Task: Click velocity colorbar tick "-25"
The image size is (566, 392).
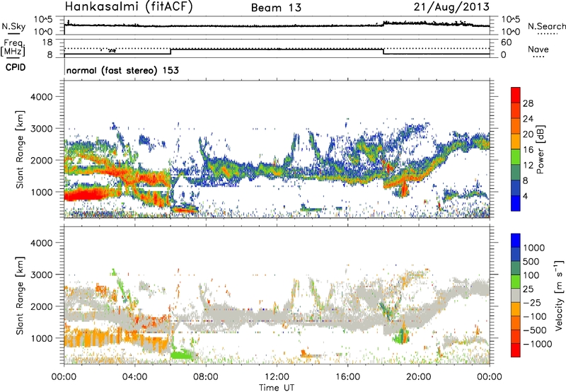Action: coord(532,302)
